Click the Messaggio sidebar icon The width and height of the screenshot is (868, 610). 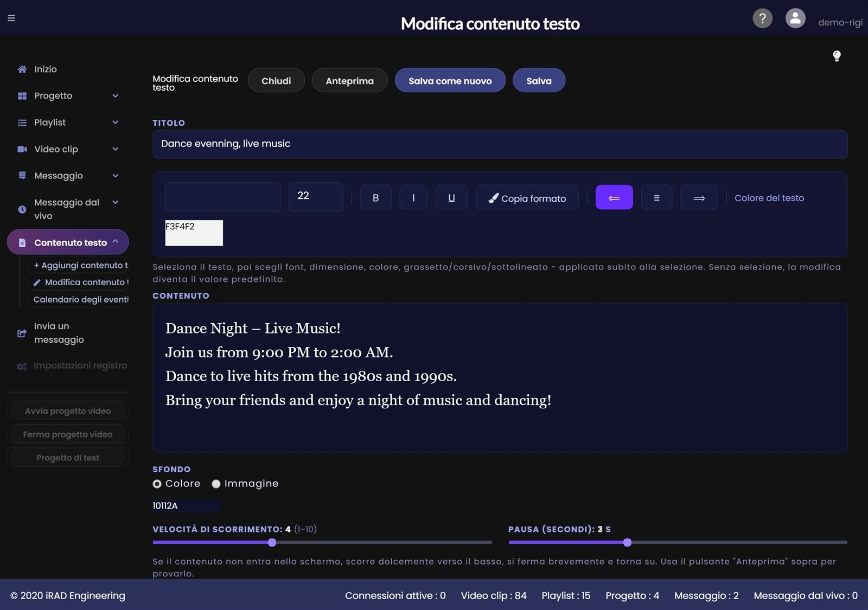pos(22,176)
